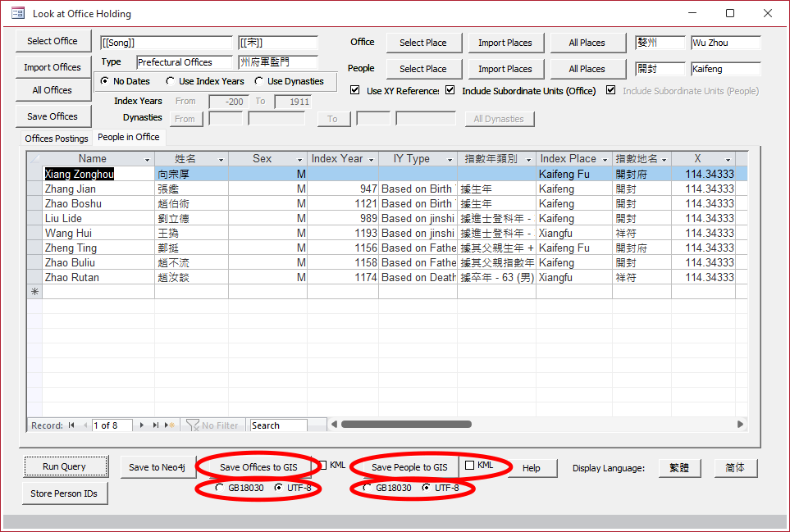The height and width of the screenshot is (532, 790).
Task: Choose GB18030 encoding for offices
Action: [x=219, y=488]
